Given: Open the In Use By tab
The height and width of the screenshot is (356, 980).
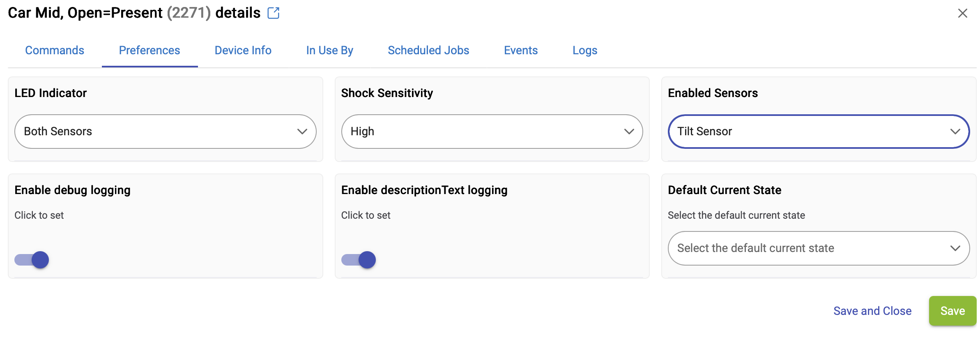Looking at the screenshot, I should coord(330,50).
